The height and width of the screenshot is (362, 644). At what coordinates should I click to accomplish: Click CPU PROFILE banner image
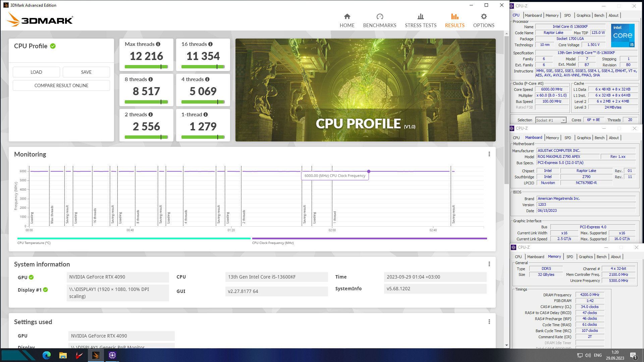(365, 90)
